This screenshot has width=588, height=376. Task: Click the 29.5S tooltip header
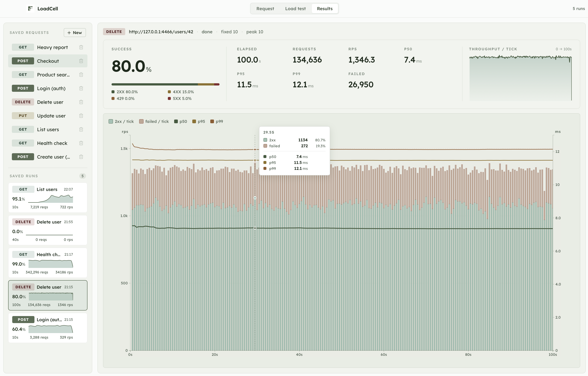tap(269, 132)
